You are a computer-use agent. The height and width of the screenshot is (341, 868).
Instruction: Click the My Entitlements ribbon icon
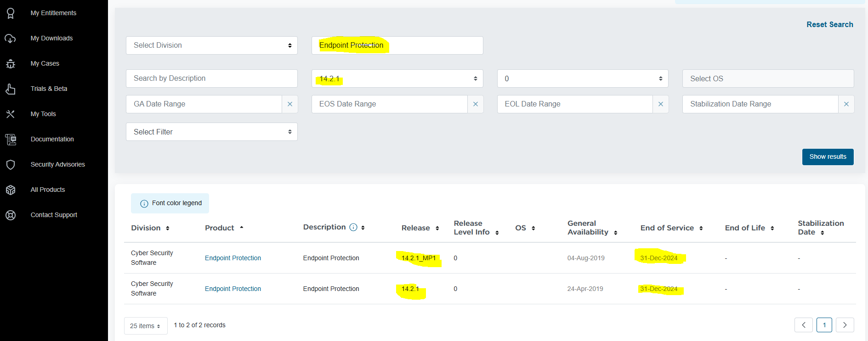[11, 13]
